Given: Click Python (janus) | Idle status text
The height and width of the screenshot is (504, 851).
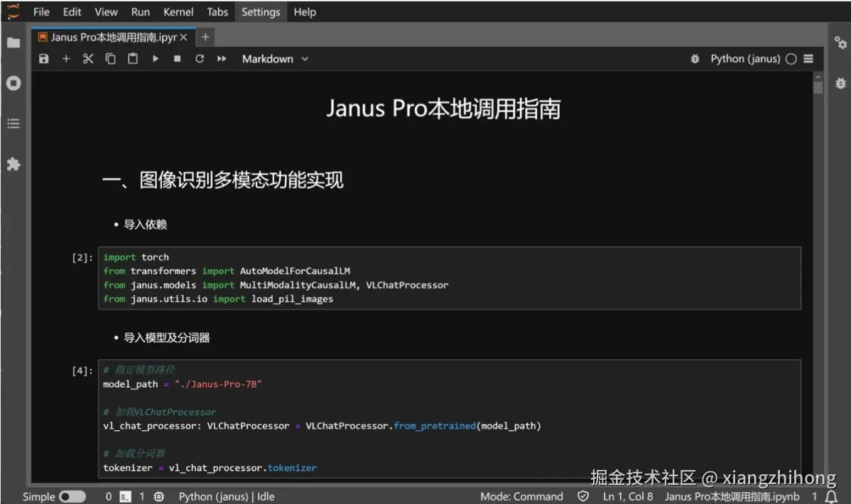Looking at the screenshot, I should point(227,496).
